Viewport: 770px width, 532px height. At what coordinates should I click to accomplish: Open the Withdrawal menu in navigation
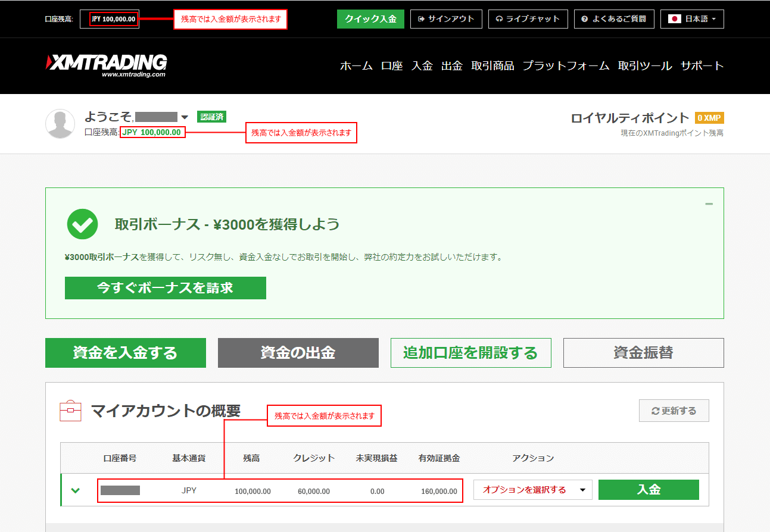click(x=451, y=66)
